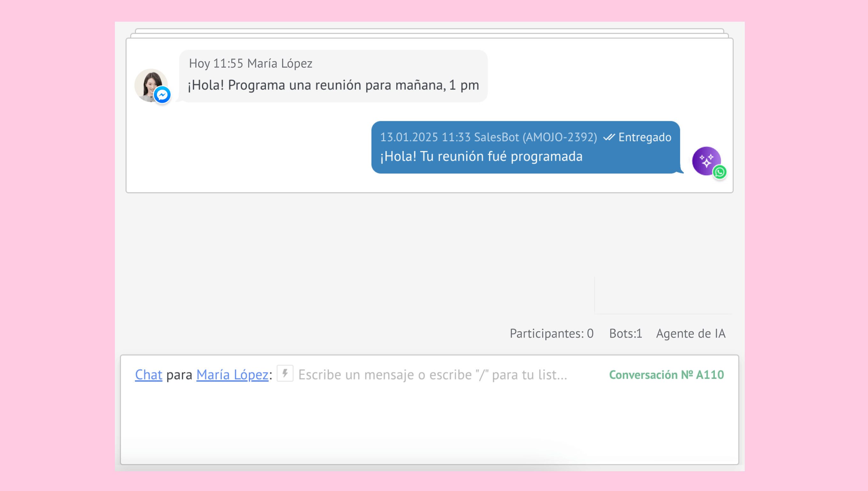Open the Chat channel selector link
The width and height of the screenshot is (868, 491).
(x=148, y=375)
